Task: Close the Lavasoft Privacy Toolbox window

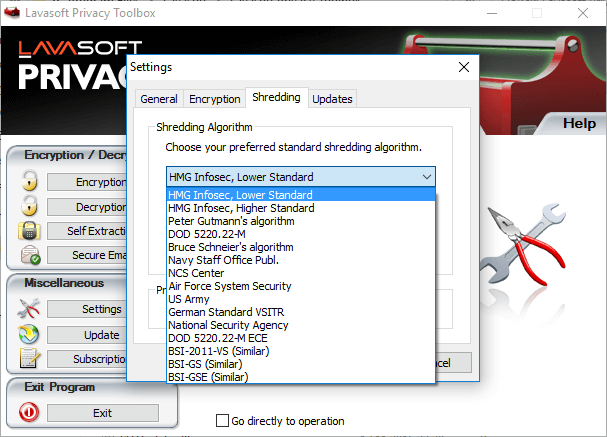Action: 583,13
